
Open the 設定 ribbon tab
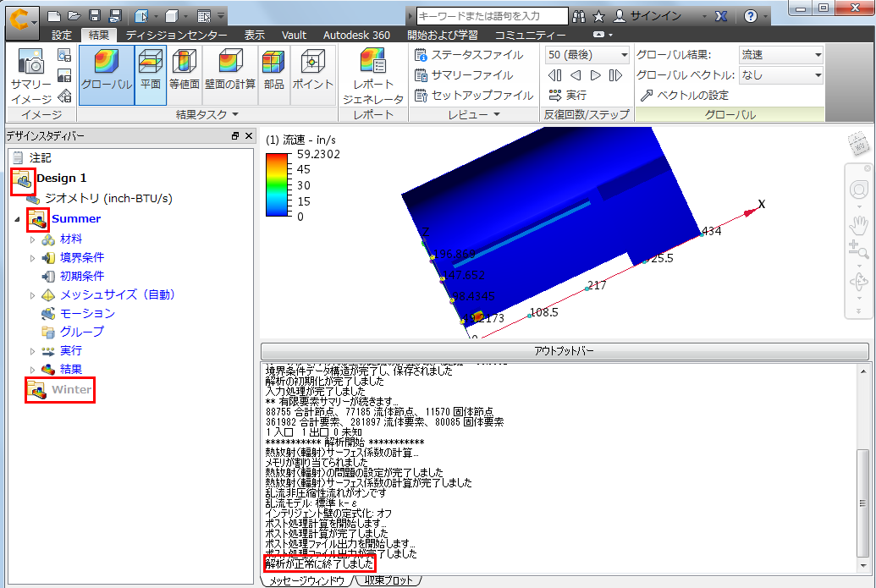[62, 35]
